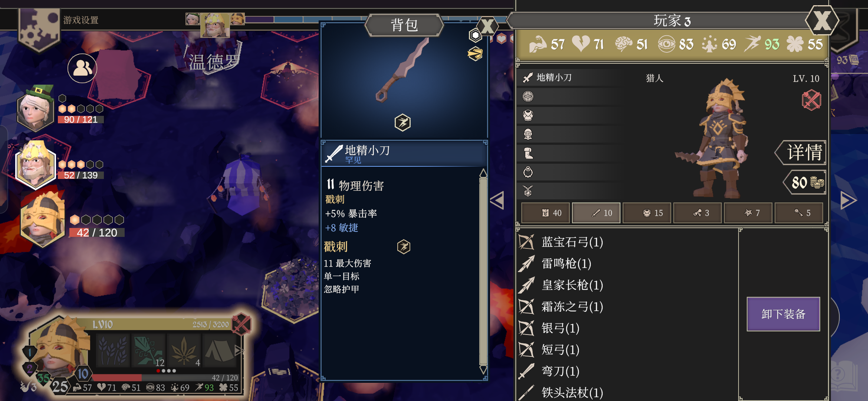Select the helmet equipment slot icon
The width and height of the screenshot is (868, 401).
pos(528,134)
